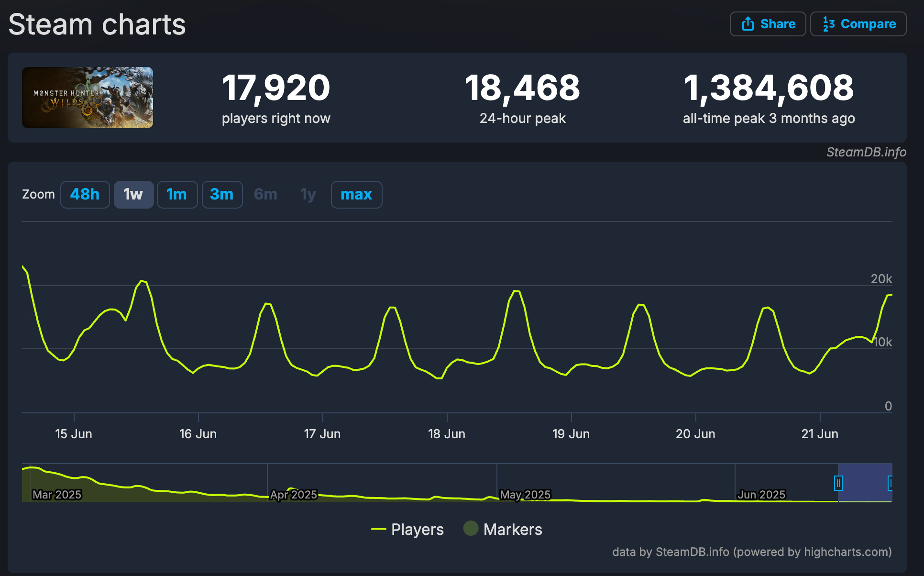Click the Steam charts heading

point(97,24)
